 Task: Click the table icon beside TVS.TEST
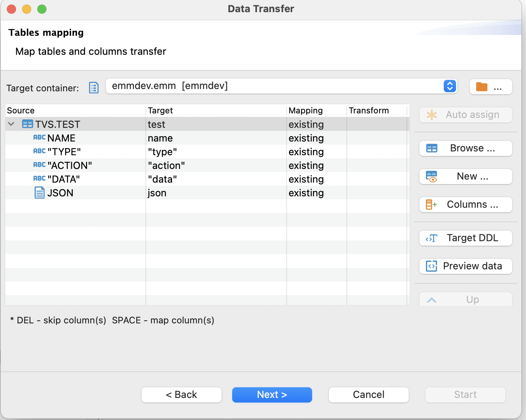tap(27, 124)
